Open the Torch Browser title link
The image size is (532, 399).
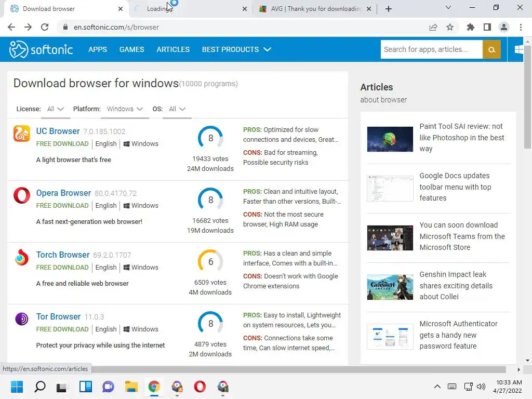63,255
